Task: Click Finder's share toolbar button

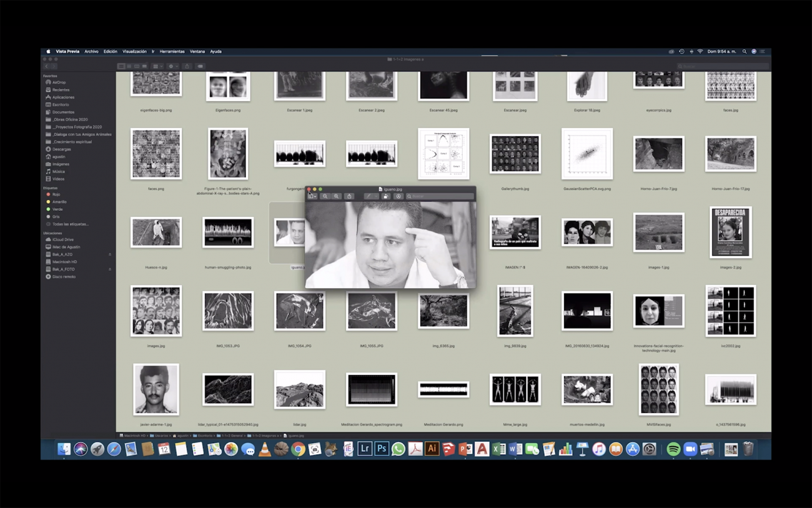Action: click(187, 66)
